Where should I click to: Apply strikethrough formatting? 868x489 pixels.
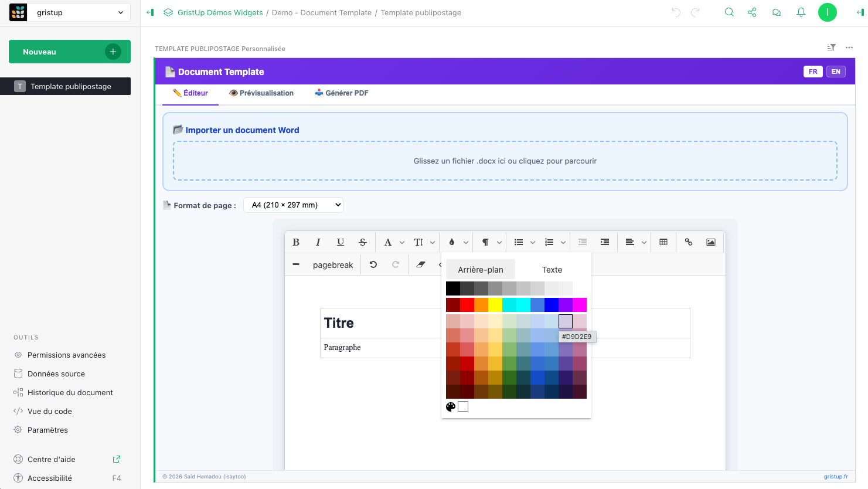(363, 242)
